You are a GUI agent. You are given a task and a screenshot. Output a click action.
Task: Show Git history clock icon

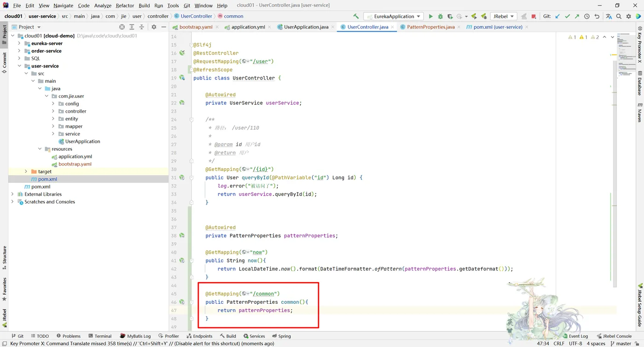tap(586, 16)
